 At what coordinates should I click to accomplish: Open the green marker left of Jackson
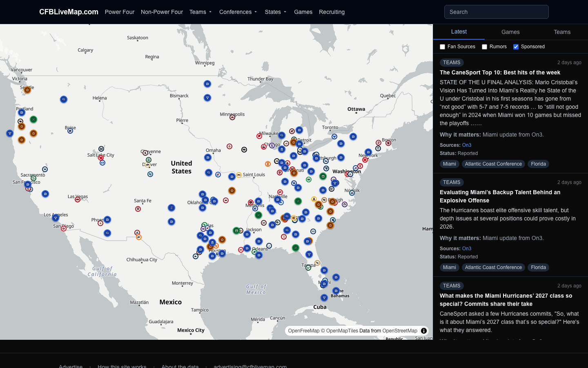[x=236, y=231]
